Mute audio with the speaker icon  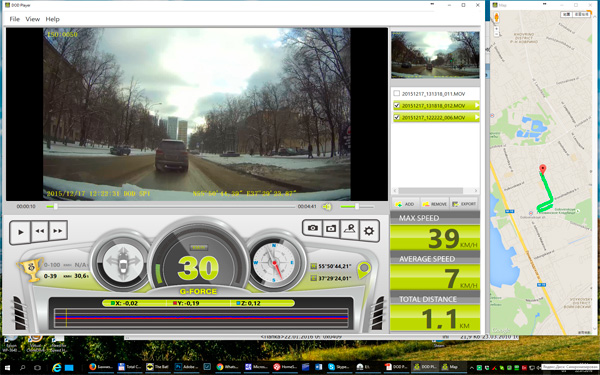(x=326, y=207)
